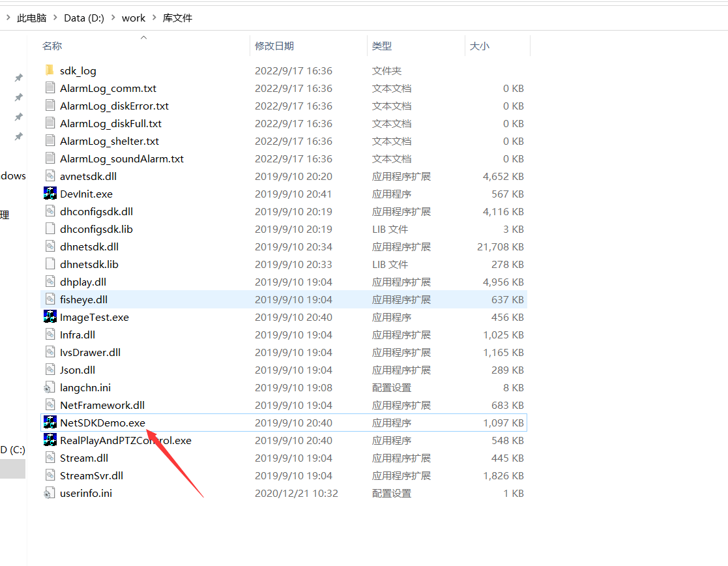Select file name userinfo.ini
Image resolution: width=728 pixels, height=566 pixels.
point(86,493)
